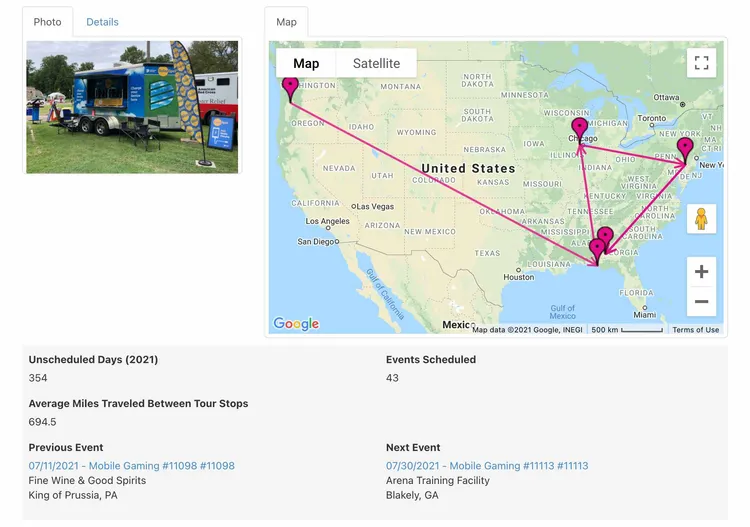
Task: Click the Map panel tab
Action: [286, 22]
